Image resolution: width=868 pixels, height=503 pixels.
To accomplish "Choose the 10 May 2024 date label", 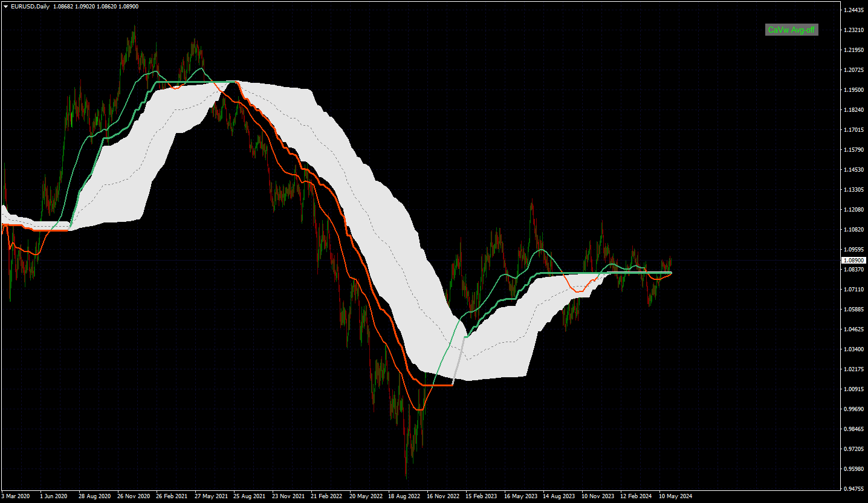I will [x=675, y=496].
